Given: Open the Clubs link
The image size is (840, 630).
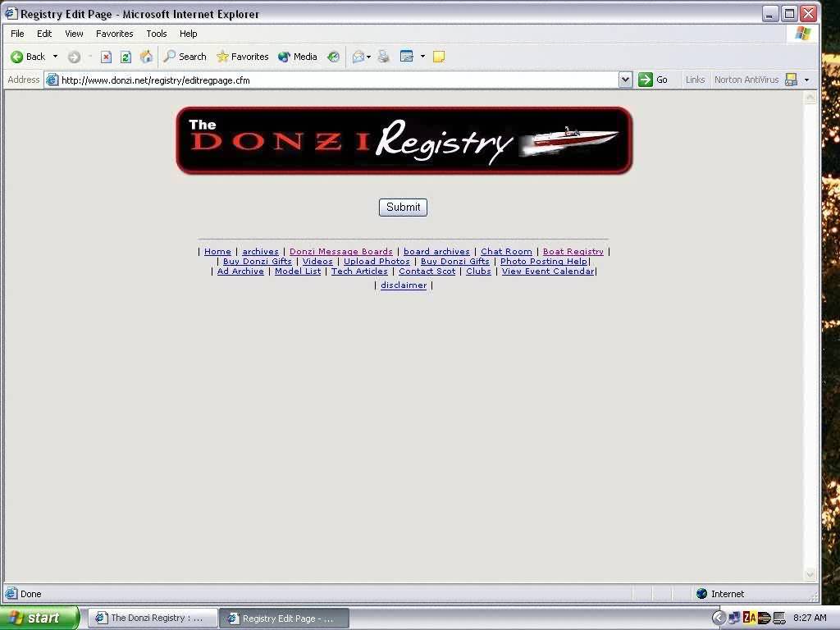Looking at the screenshot, I should 478,271.
